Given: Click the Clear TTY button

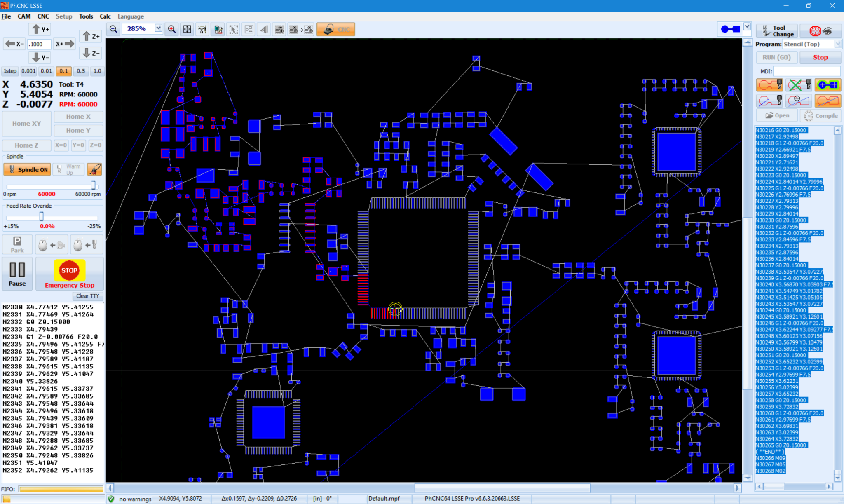Looking at the screenshot, I should click(87, 296).
